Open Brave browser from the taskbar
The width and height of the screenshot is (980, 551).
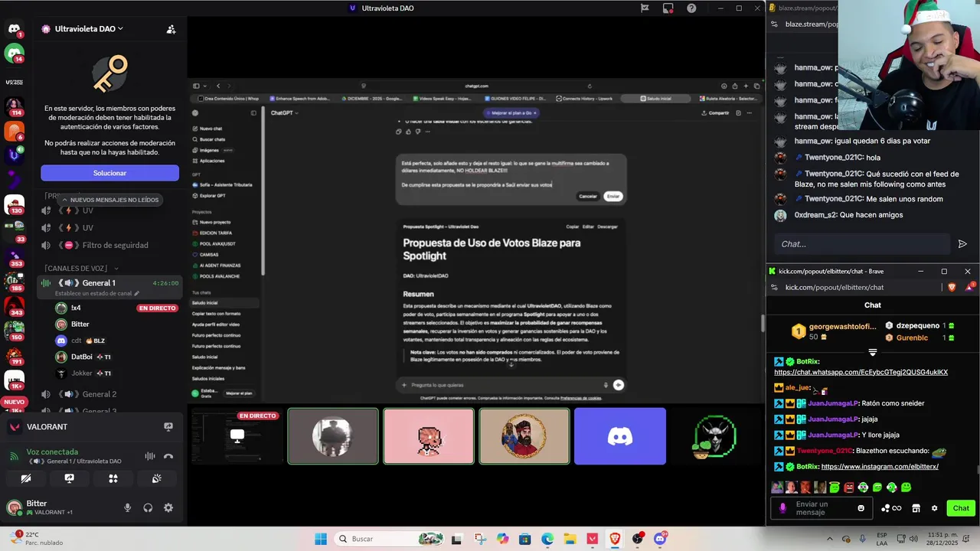point(615,539)
